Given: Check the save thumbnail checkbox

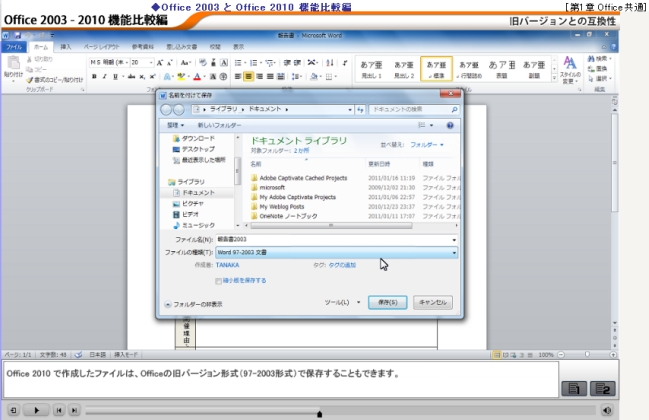Looking at the screenshot, I should tap(219, 281).
